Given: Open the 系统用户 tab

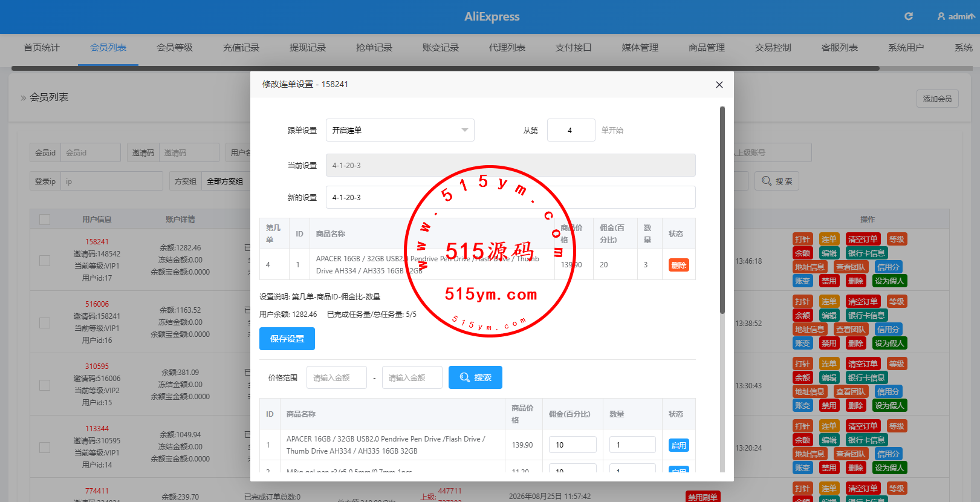Looking at the screenshot, I should [906, 48].
